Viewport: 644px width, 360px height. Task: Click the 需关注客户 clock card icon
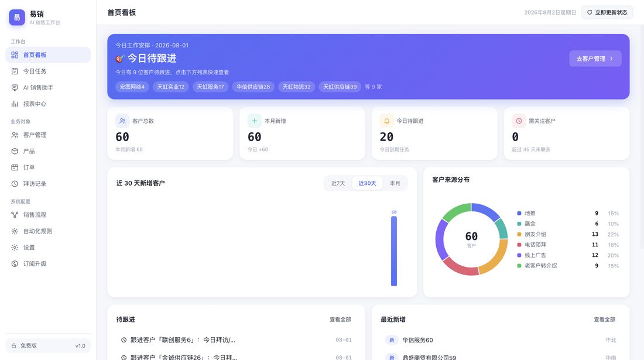pyautogui.click(x=519, y=121)
